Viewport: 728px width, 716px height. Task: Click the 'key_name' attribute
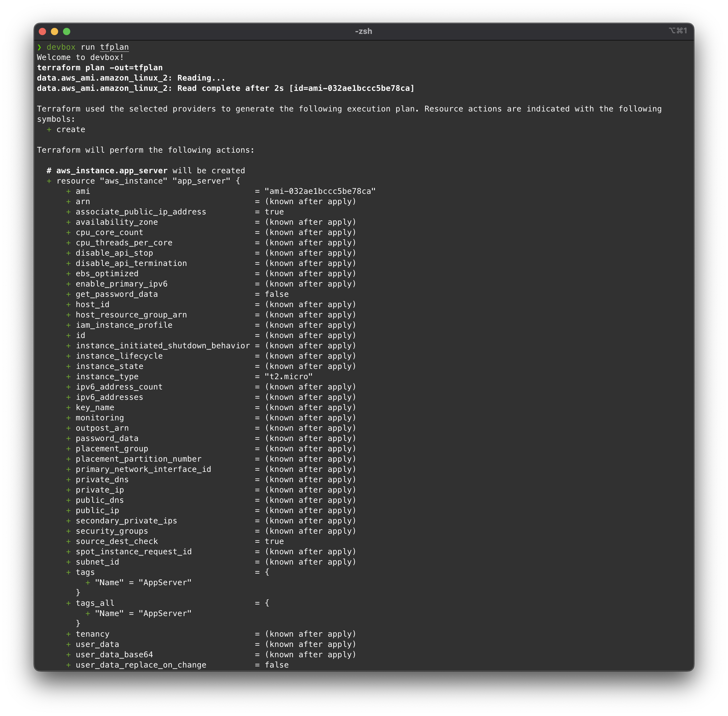pyautogui.click(x=95, y=407)
